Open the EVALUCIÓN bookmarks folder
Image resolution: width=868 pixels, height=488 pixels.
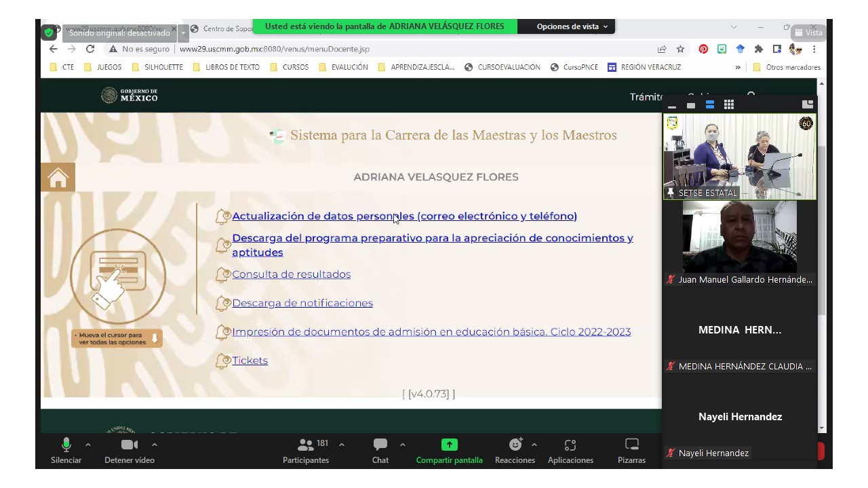[x=343, y=67]
